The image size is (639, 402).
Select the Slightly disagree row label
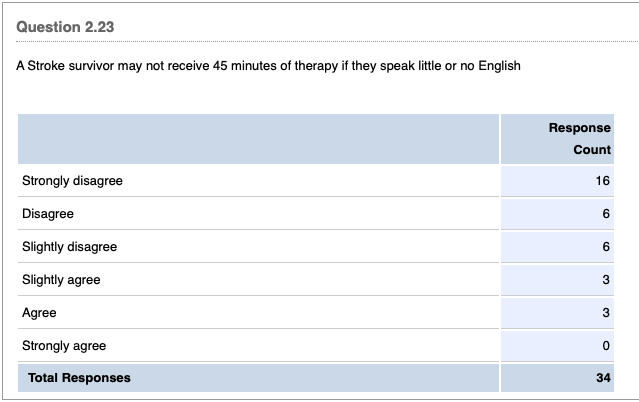pos(69,247)
